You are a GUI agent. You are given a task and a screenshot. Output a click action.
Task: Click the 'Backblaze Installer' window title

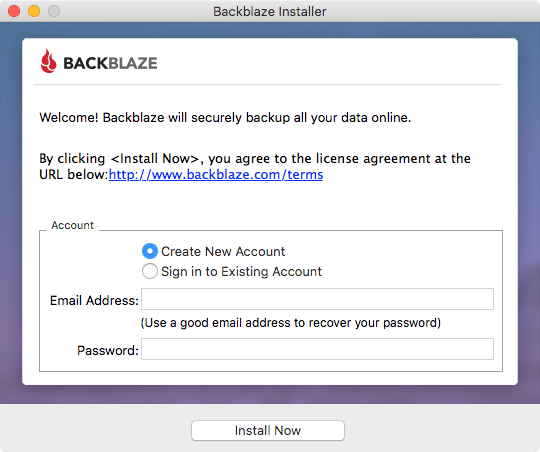[x=270, y=12]
